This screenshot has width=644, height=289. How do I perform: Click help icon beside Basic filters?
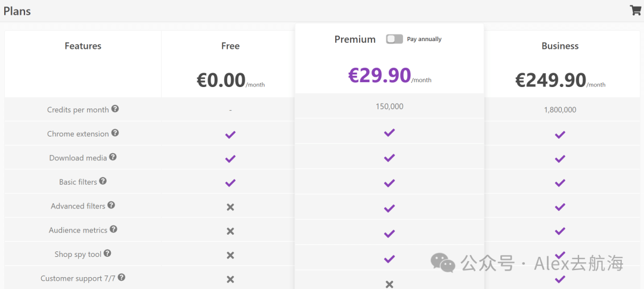click(x=103, y=181)
